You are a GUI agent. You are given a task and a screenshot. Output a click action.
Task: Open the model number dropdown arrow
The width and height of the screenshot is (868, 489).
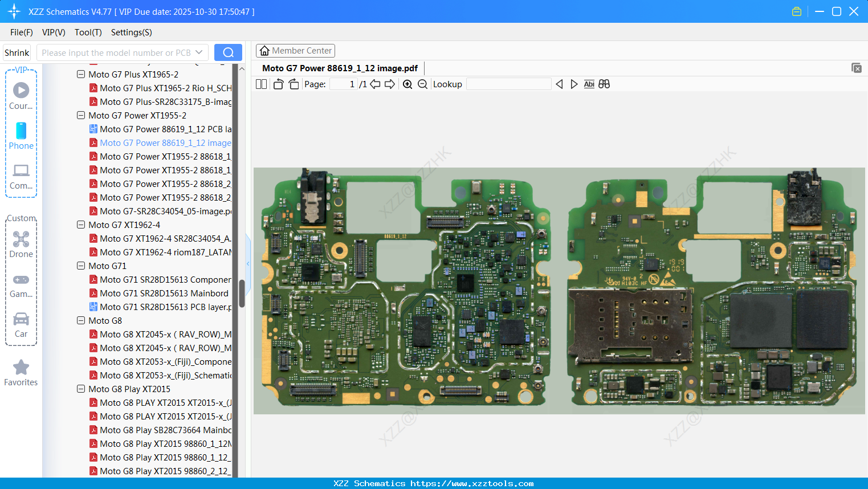pos(199,52)
